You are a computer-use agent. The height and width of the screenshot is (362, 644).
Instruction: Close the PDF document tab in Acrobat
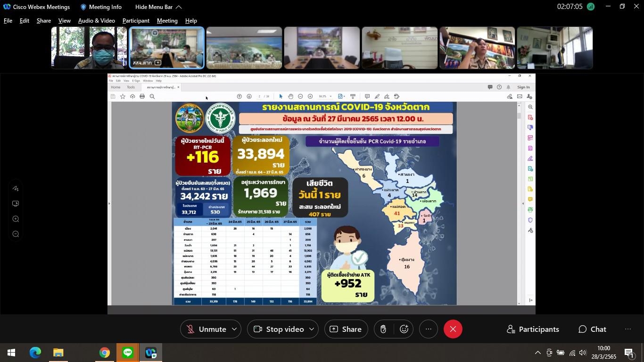pos(178,87)
